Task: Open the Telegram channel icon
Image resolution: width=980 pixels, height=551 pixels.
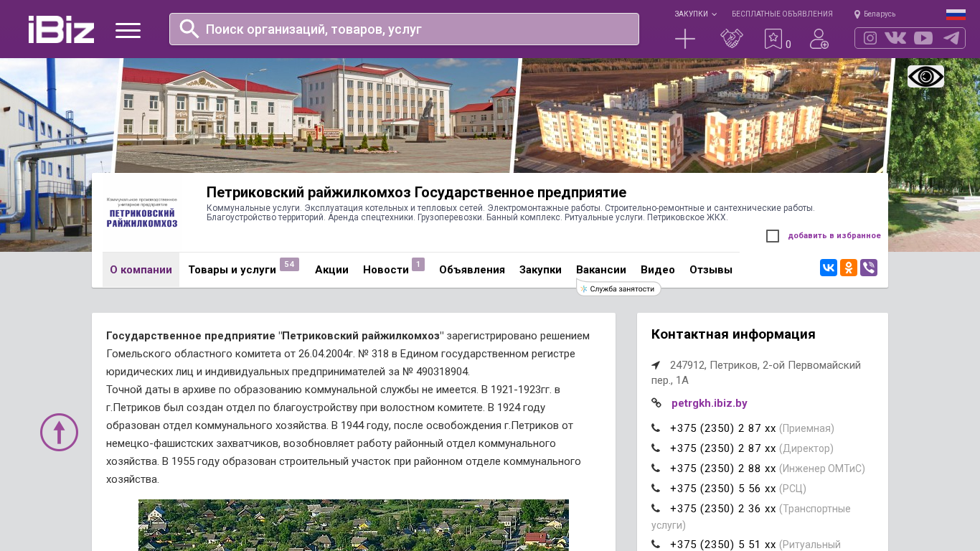Action: 951,38
